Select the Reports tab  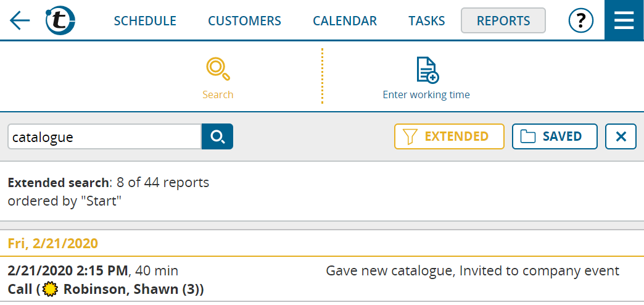click(x=503, y=20)
